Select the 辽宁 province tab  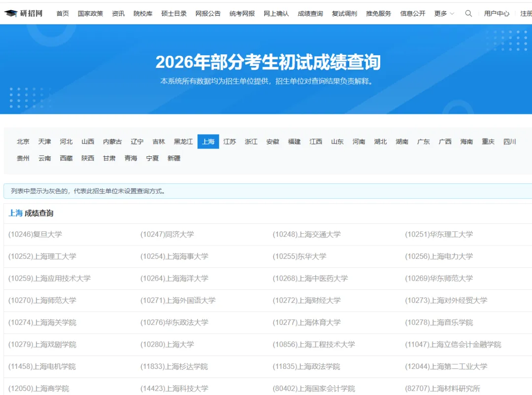(x=137, y=142)
